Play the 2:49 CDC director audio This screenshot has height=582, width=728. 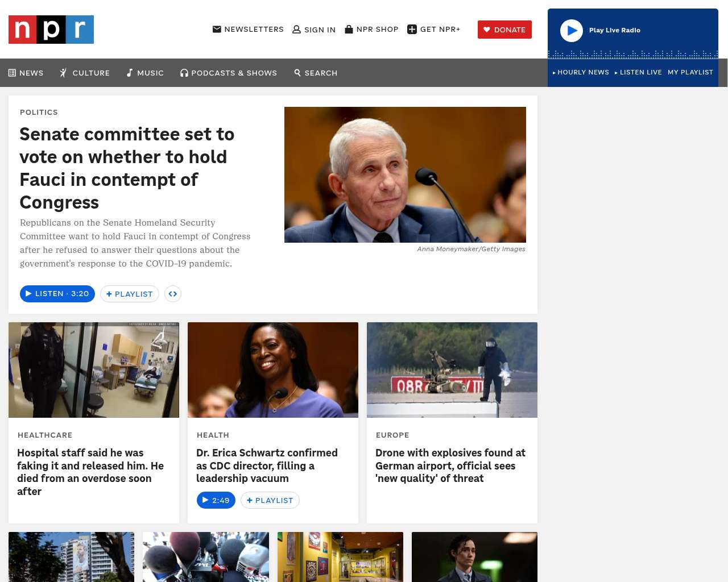click(216, 500)
